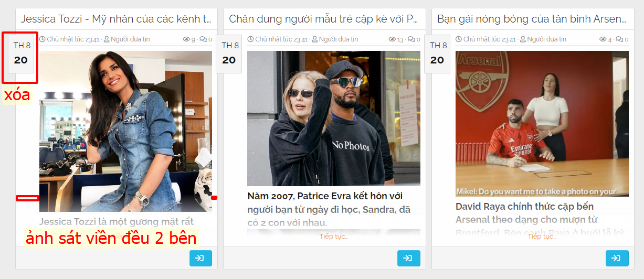Click the clock icon on first card
The width and height of the screenshot is (644, 279).
click(x=43, y=39)
